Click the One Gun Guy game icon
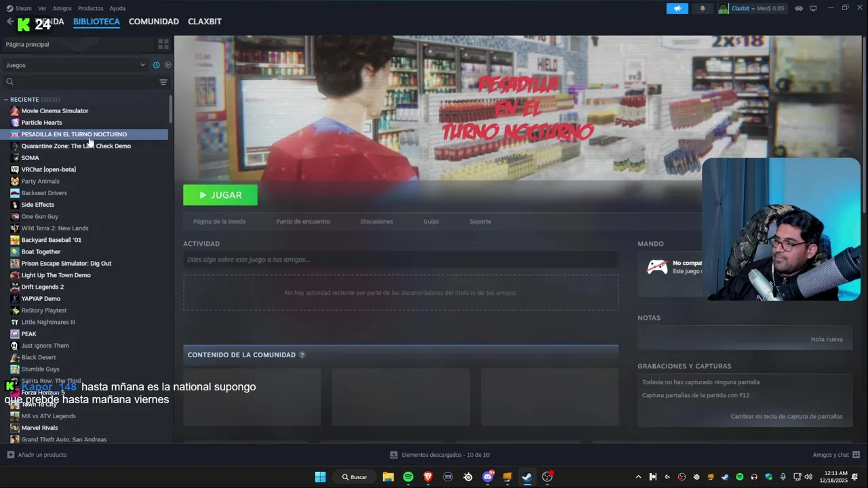 (x=14, y=217)
